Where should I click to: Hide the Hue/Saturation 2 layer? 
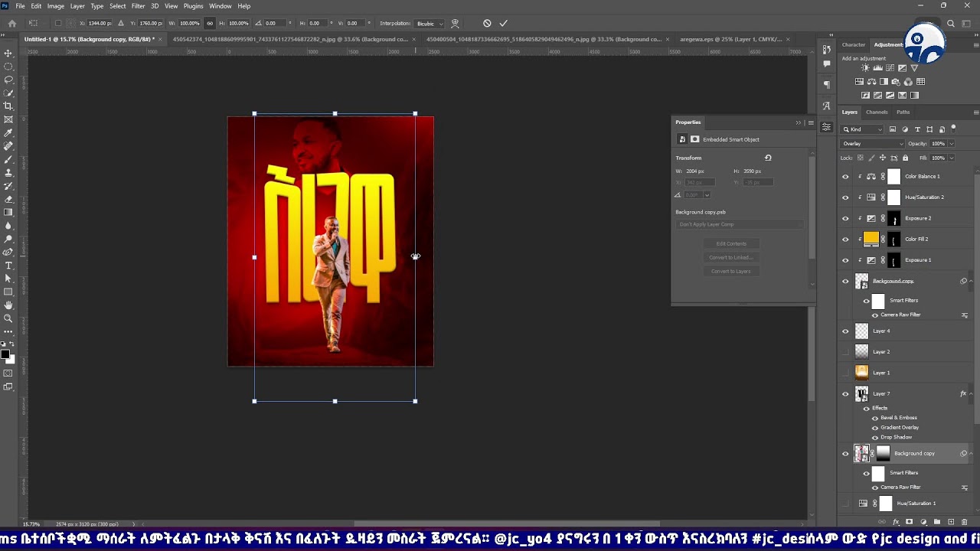845,197
